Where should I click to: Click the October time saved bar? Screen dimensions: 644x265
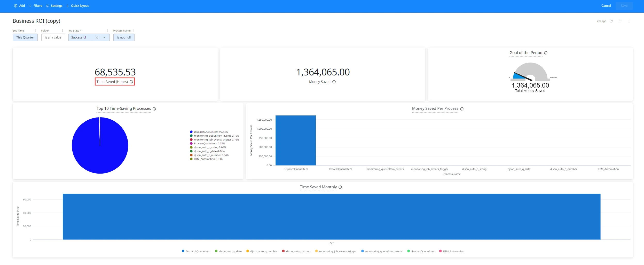point(332,217)
